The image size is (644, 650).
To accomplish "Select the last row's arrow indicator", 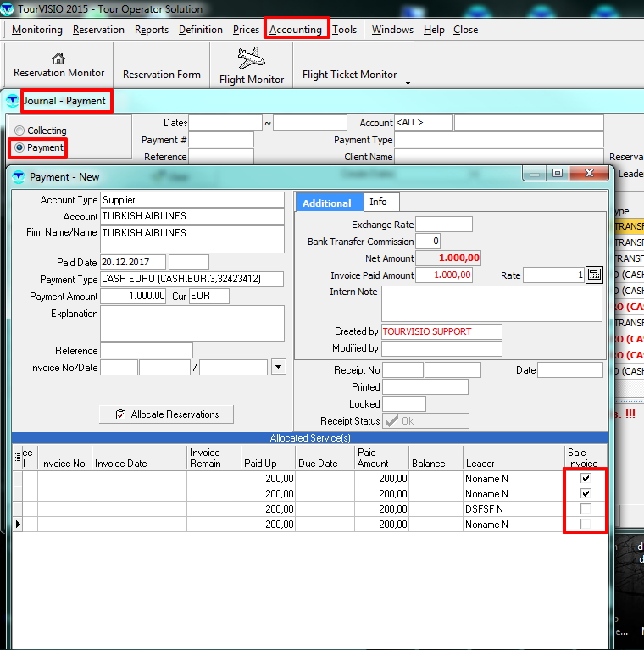I will 18,525.
